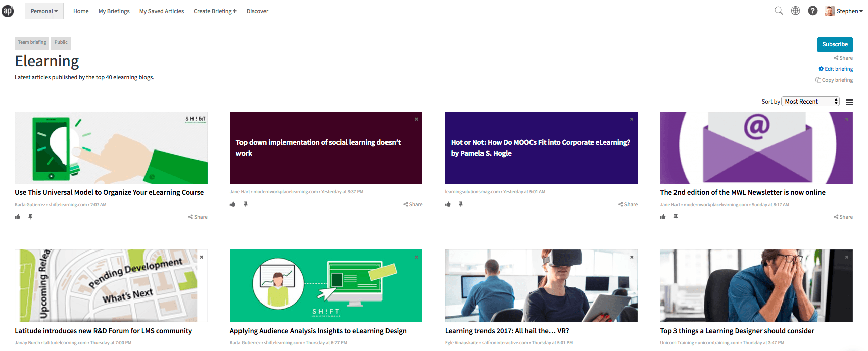Like the MOOCs Corporate eLearning article
Viewport: 868px width, 351px height.
(448, 204)
